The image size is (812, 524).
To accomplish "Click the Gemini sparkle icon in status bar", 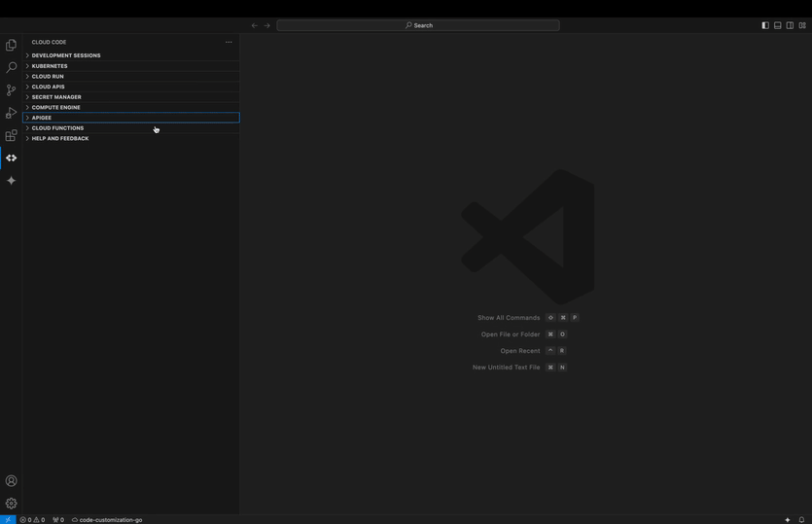I will pos(788,519).
